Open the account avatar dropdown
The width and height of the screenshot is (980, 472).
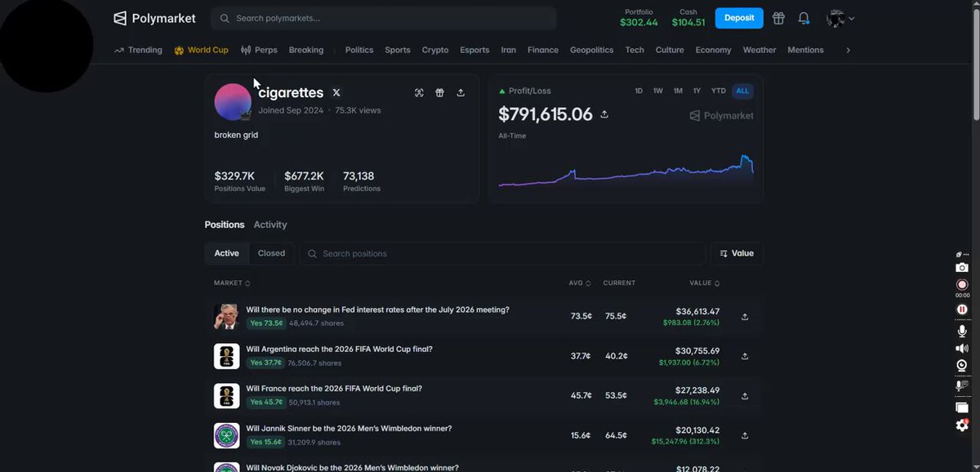840,18
